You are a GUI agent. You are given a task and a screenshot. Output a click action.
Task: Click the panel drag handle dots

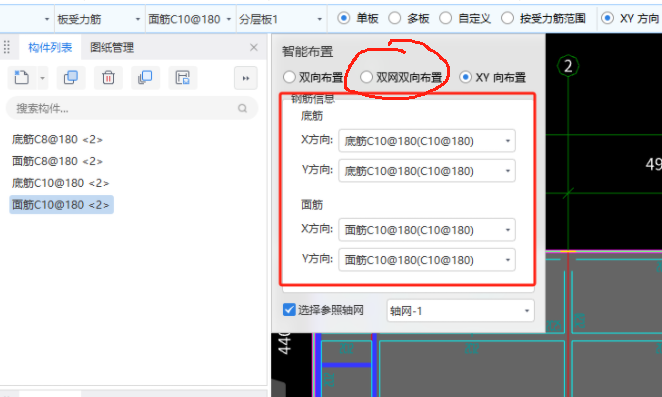point(7,47)
